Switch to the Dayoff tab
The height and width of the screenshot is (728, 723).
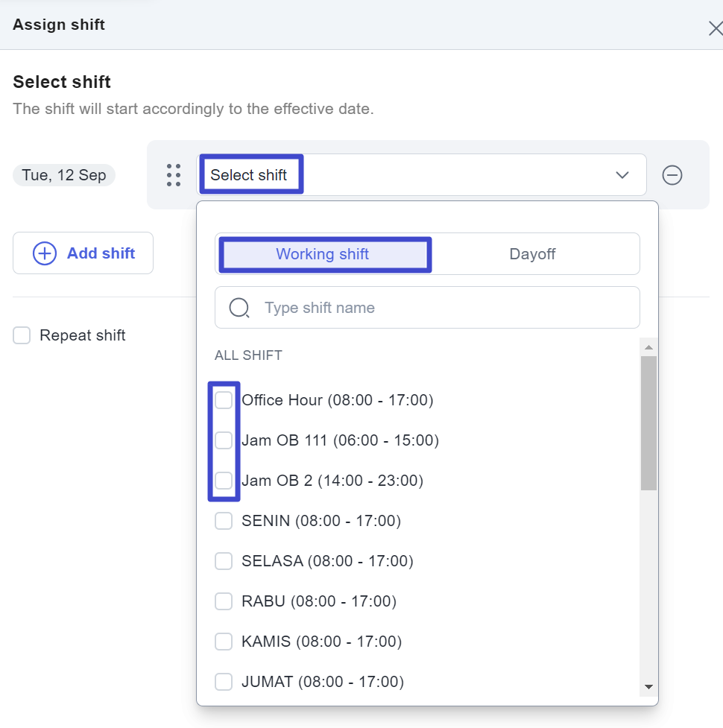click(532, 254)
